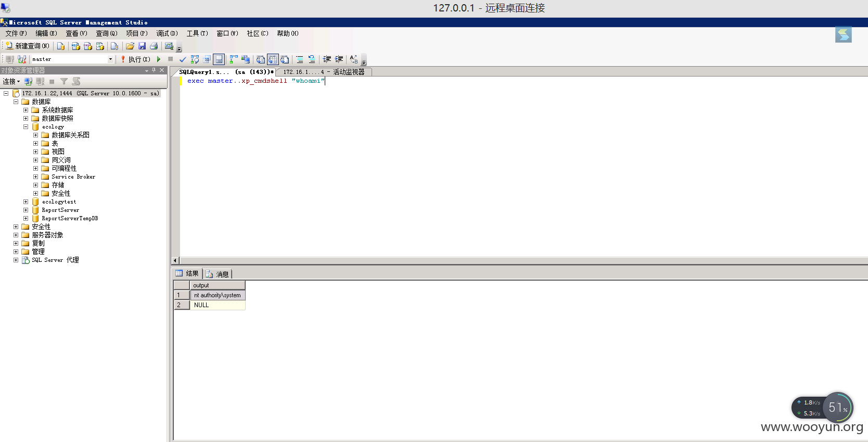Select the NULL result cell
This screenshot has width=868, height=442.
coord(218,305)
